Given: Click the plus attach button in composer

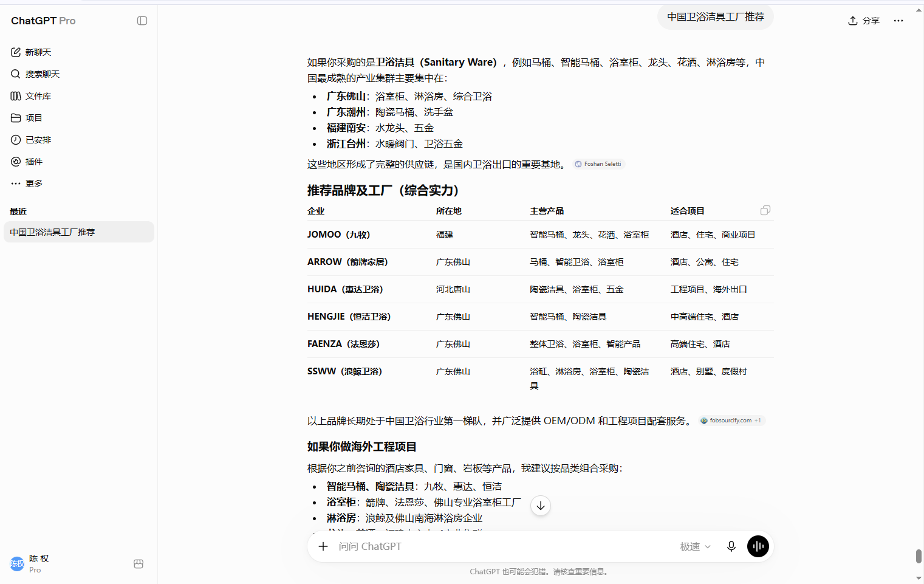Looking at the screenshot, I should 323,546.
